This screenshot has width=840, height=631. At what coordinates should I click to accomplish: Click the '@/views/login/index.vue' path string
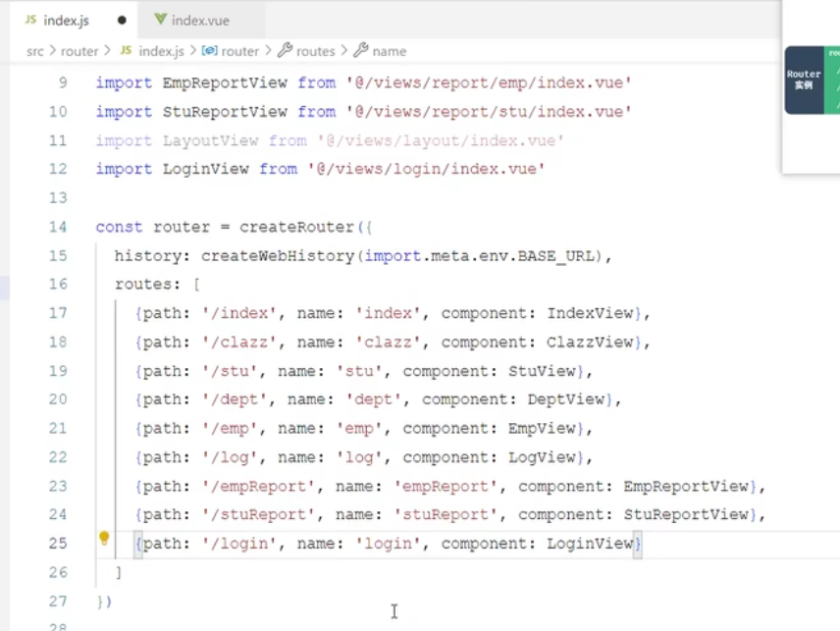click(x=427, y=169)
